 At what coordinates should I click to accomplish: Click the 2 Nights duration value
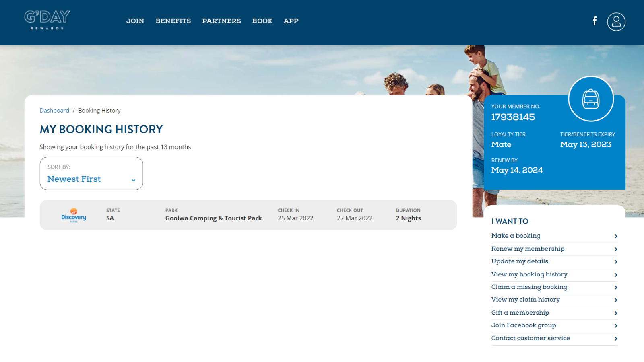point(408,218)
